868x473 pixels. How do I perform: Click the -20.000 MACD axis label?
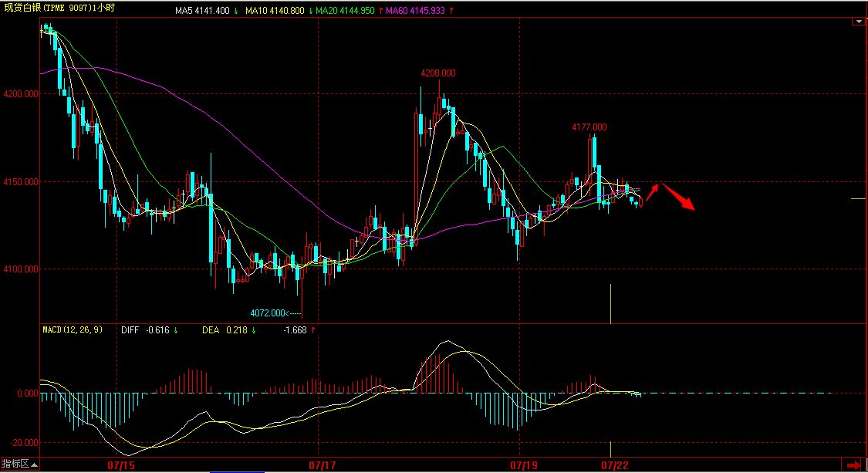25,443
